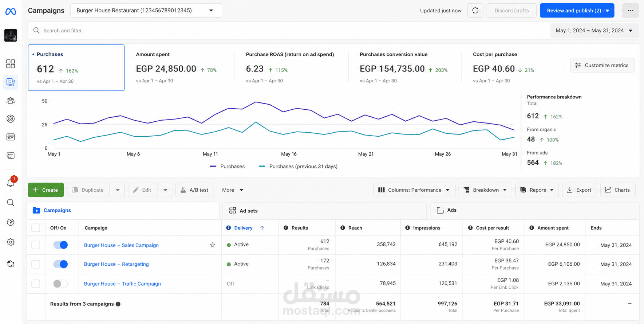
Task: Turn off the Retargeting campaign toggle
Action: pyautogui.click(x=60, y=264)
